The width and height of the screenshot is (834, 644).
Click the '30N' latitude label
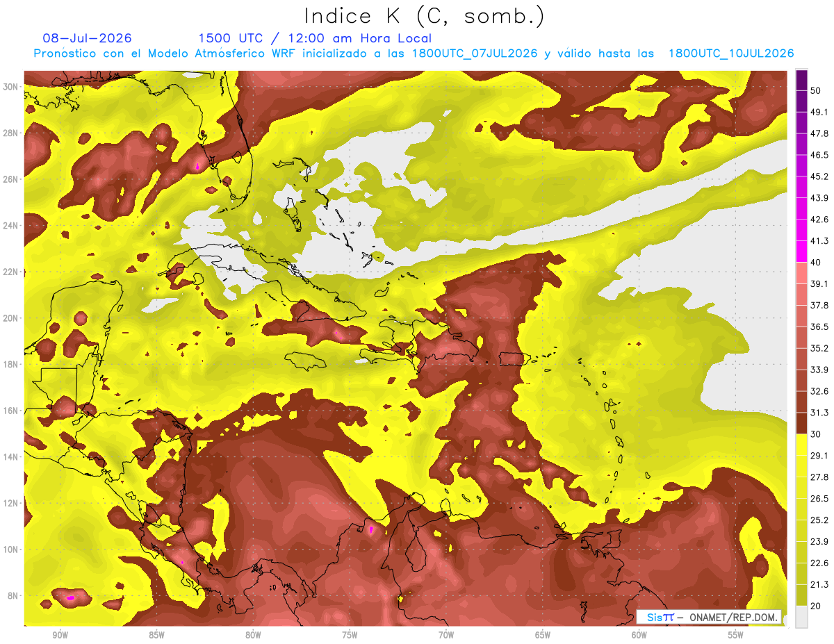tap(10, 86)
